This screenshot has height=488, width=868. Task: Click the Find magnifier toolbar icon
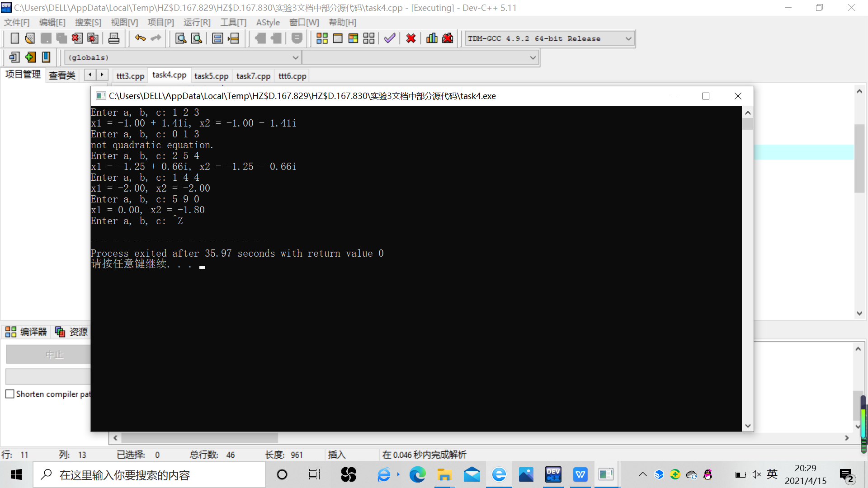pyautogui.click(x=180, y=38)
